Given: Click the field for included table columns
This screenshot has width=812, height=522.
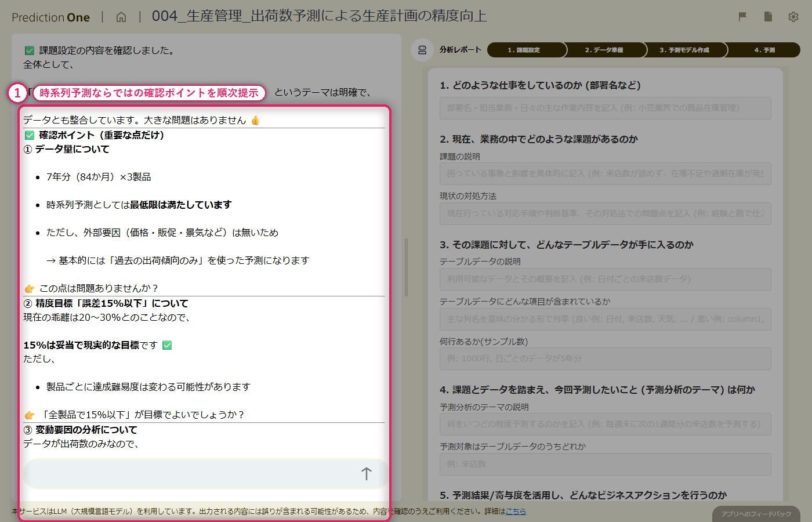Looking at the screenshot, I should 606,319.
